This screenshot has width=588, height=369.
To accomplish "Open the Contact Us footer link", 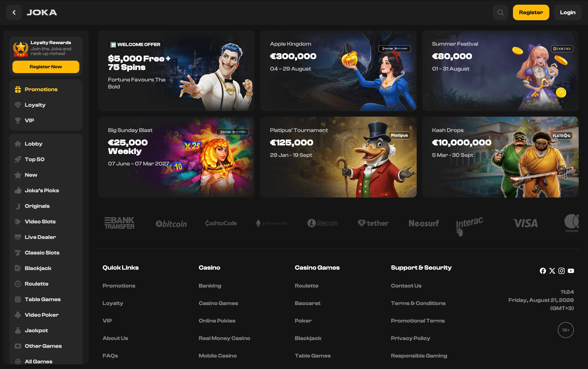I will tap(406, 286).
